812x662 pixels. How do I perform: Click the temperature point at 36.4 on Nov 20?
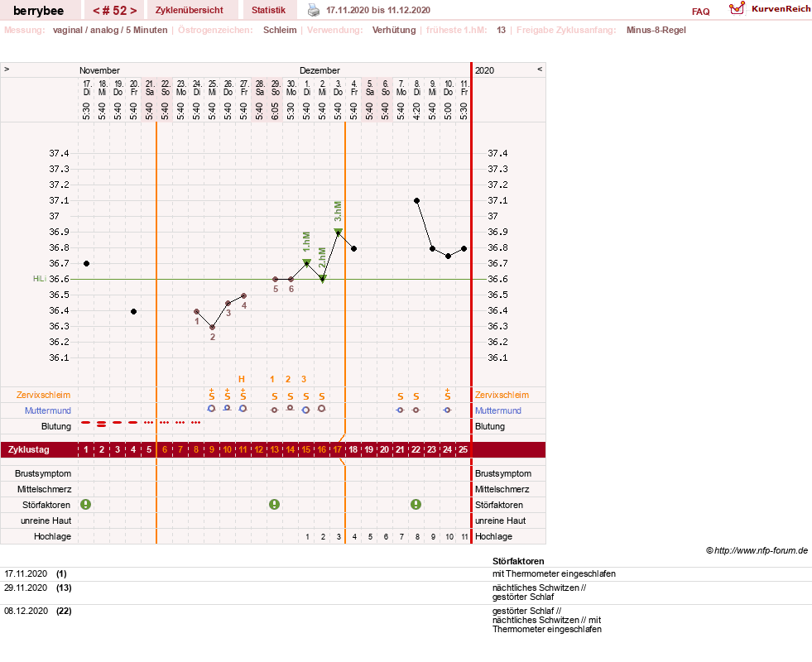coord(133,312)
